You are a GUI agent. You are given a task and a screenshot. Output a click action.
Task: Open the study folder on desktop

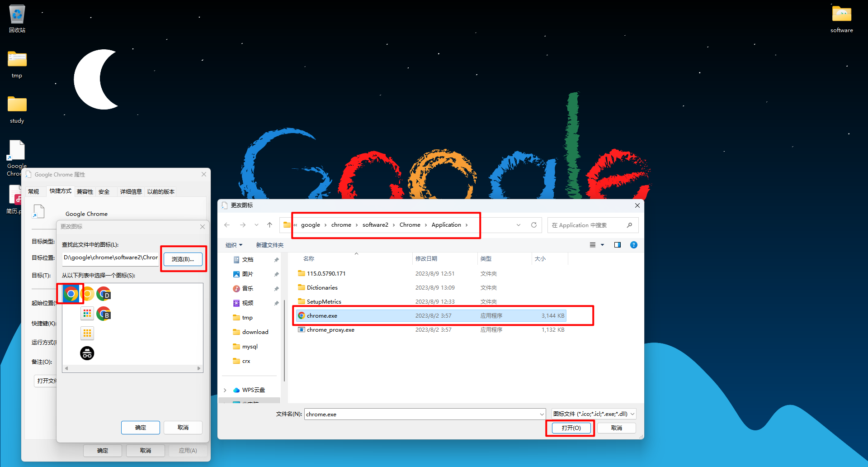click(17, 109)
